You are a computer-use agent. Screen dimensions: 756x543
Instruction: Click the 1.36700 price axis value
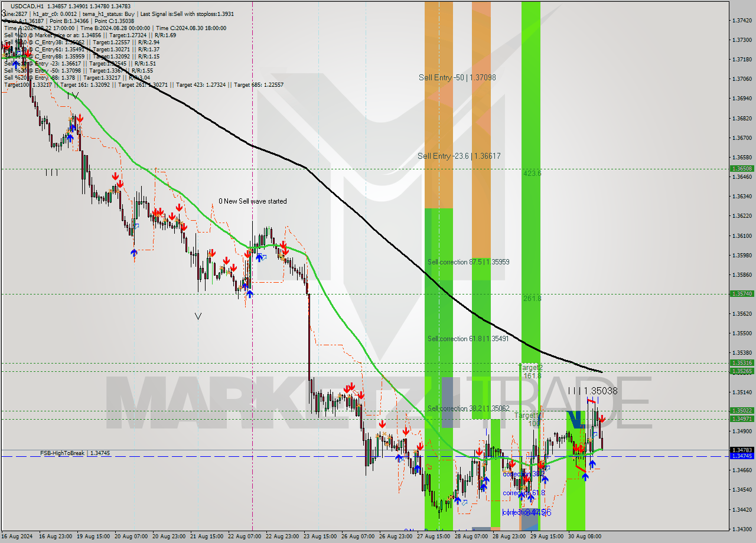741,138
